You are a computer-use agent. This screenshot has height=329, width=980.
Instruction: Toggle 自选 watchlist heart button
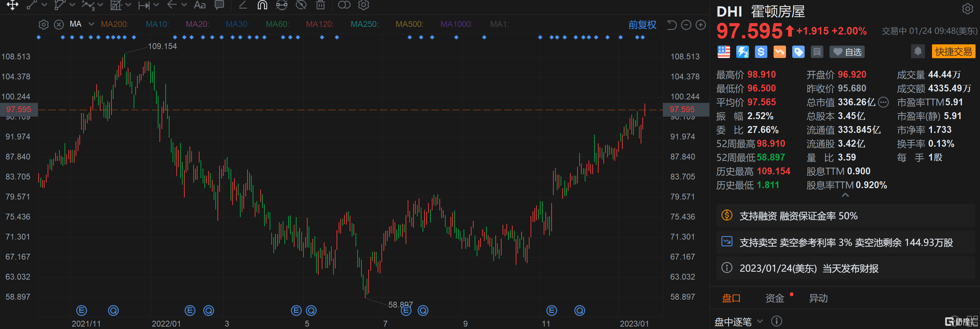[847, 52]
